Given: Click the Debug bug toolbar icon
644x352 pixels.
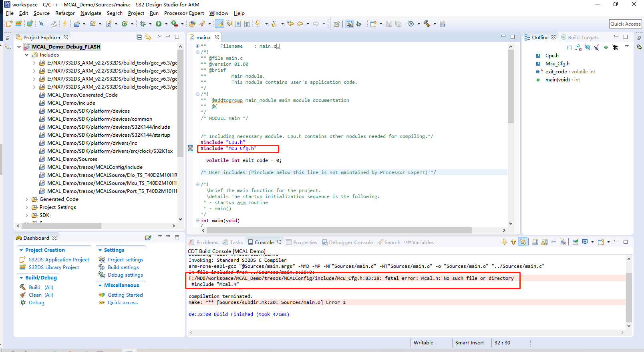Looking at the screenshot, I should pos(143,24).
